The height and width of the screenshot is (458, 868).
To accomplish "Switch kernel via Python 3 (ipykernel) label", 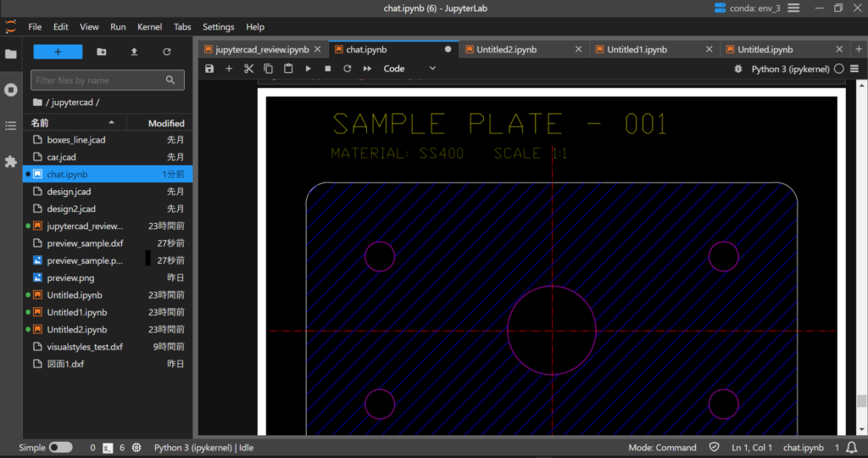I will tap(790, 70).
